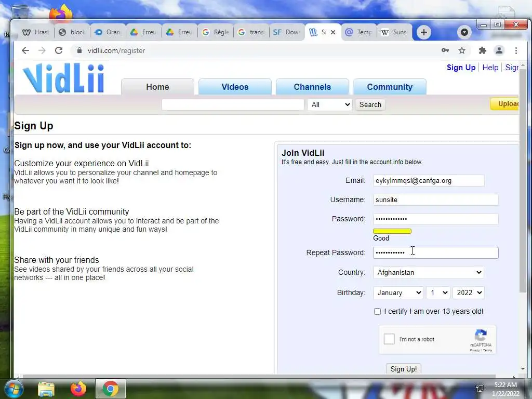Open the Windows Start orb

pyautogui.click(x=14, y=389)
